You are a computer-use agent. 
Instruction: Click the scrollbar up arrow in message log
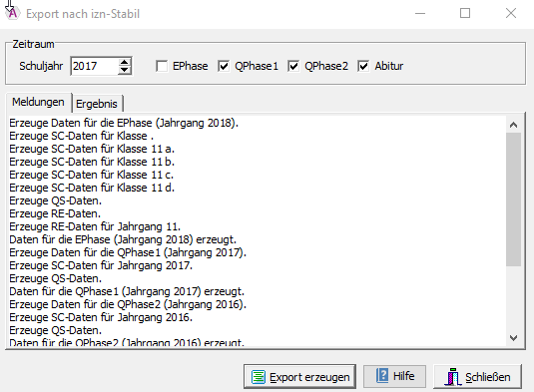coord(514,125)
